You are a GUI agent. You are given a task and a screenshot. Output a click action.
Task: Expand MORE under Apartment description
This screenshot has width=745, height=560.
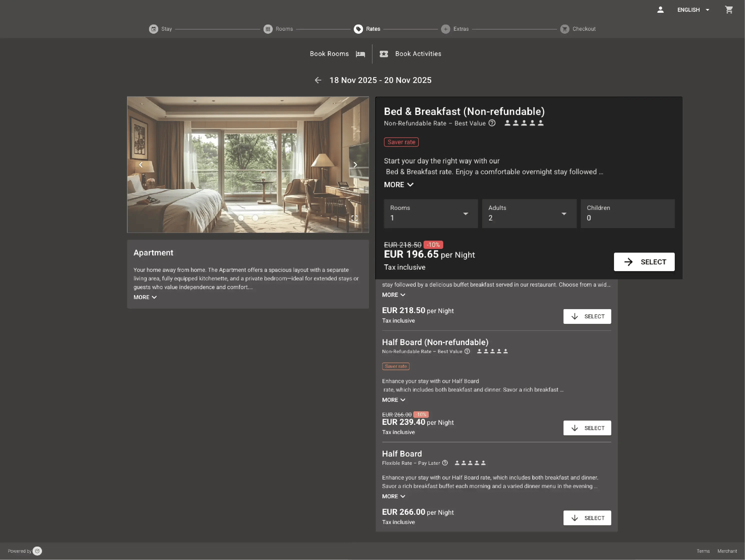pyautogui.click(x=145, y=297)
